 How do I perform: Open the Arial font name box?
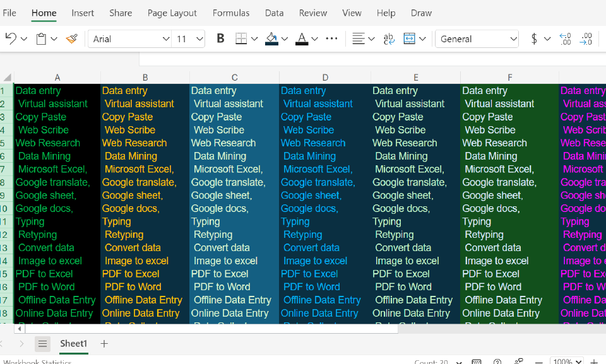(x=129, y=39)
